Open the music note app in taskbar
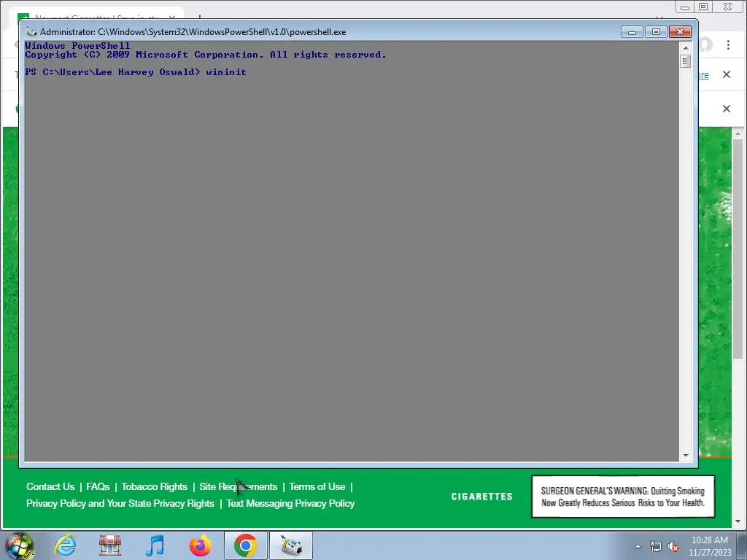 (155, 545)
